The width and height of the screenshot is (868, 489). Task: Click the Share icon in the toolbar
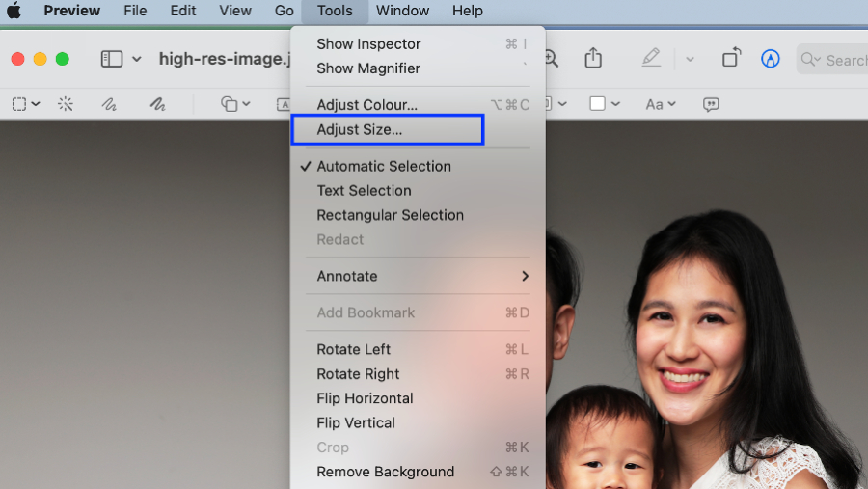[x=593, y=59]
